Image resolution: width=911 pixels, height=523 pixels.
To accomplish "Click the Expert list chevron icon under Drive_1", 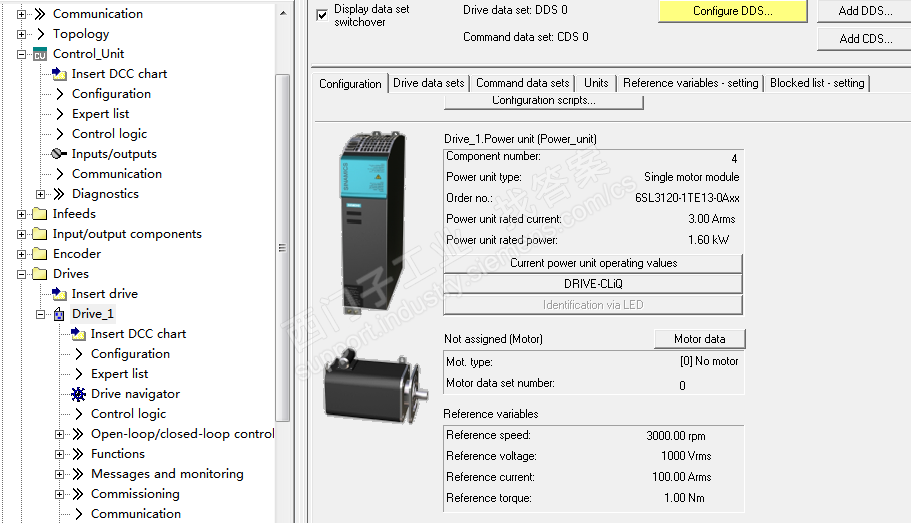I will coord(79,374).
